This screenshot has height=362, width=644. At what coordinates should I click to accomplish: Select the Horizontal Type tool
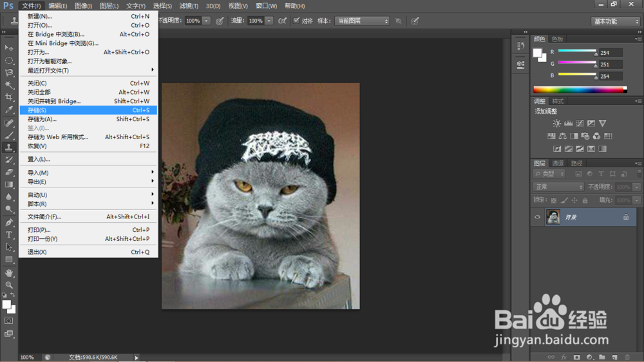8,235
